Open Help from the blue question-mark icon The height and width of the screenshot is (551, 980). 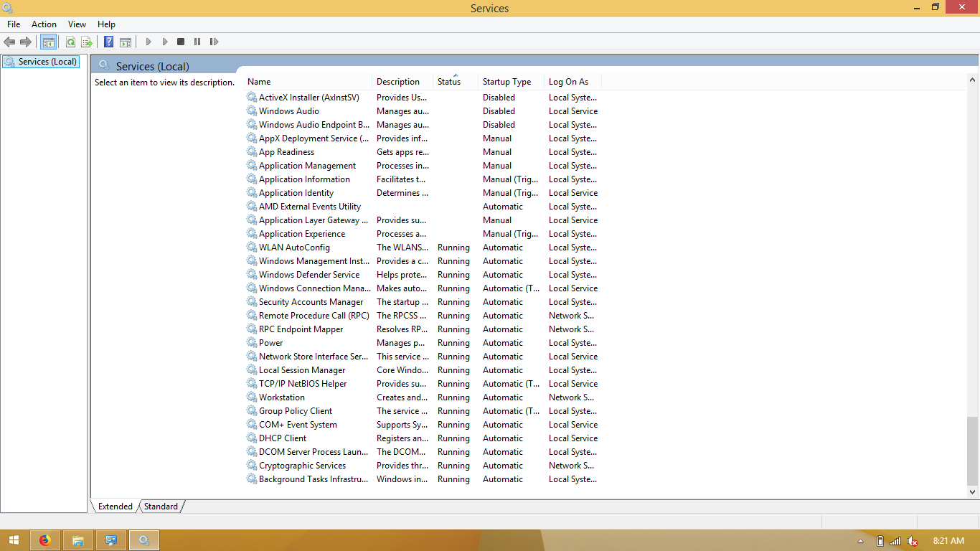pyautogui.click(x=109, y=42)
